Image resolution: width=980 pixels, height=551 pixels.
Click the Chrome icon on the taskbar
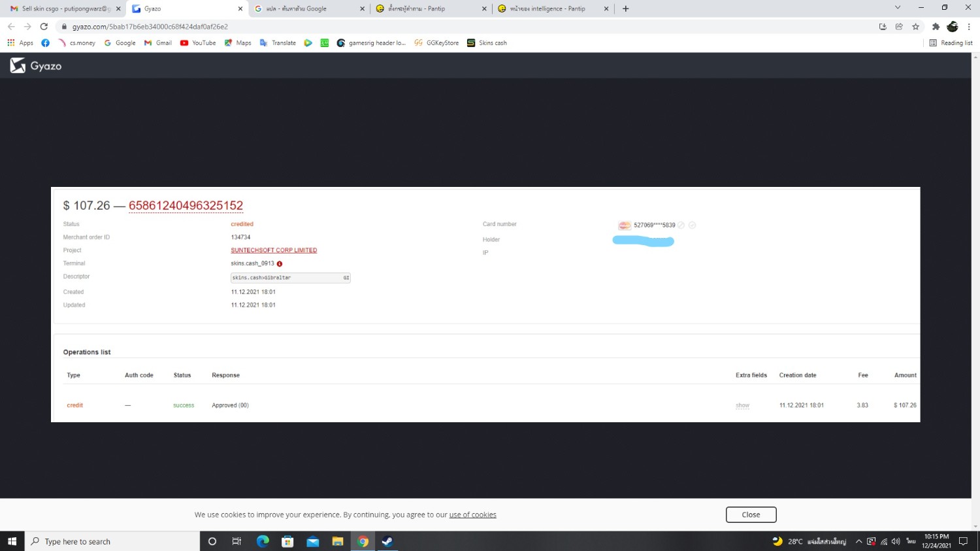[x=363, y=541]
